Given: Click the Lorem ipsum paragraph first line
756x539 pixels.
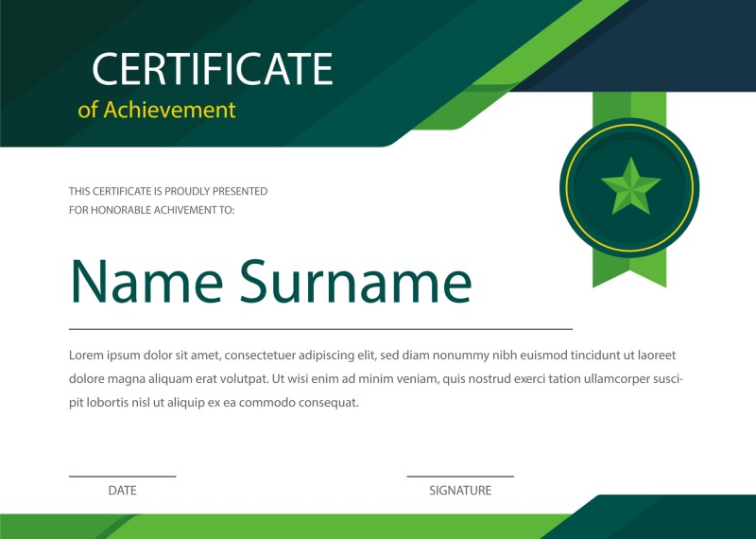Looking at the screenshot, I should [372, 356].
